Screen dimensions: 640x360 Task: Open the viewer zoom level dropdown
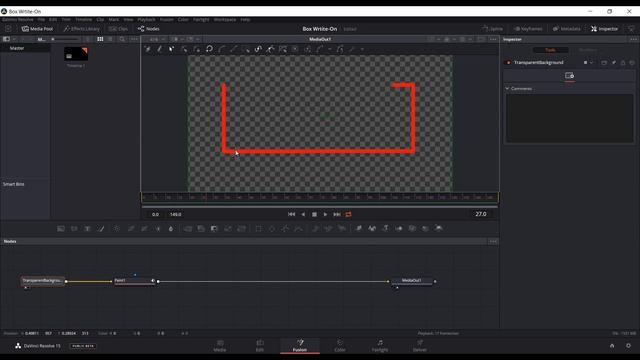tap(157, 39)
